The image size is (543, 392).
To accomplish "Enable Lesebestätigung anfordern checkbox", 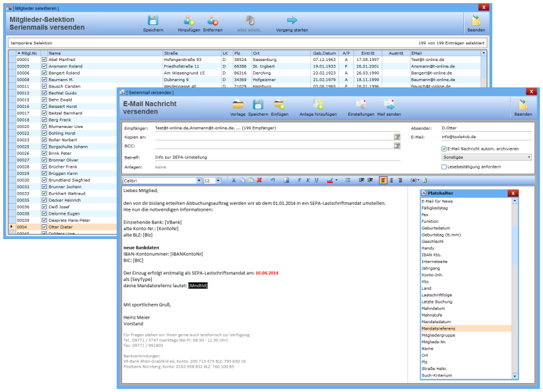I will click(444, 167).
